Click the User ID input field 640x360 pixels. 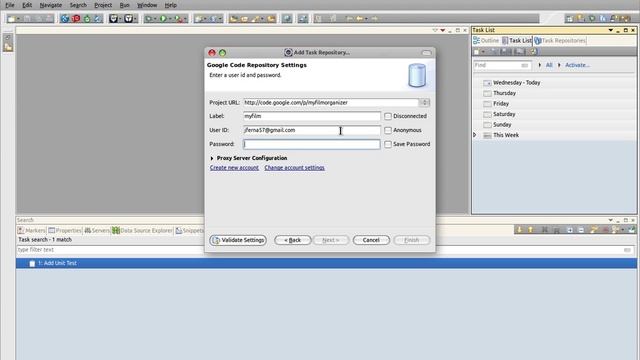click(311, 130)
